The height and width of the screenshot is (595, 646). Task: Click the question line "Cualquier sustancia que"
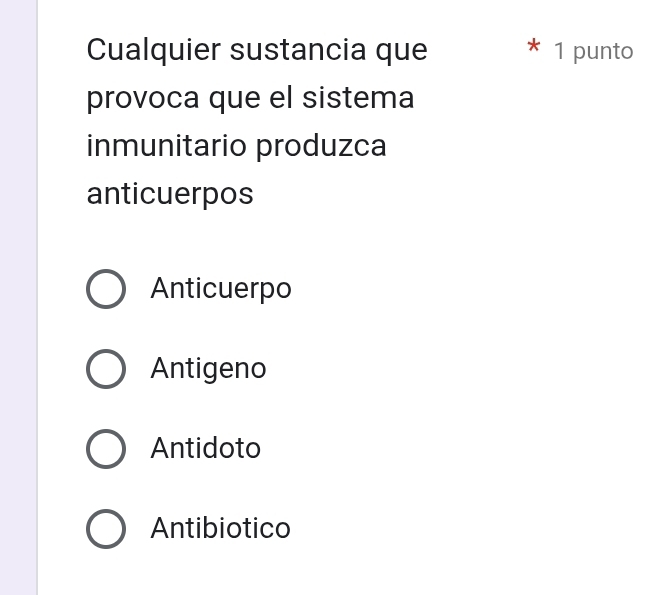pyautogui.click(x=257, y=50)
